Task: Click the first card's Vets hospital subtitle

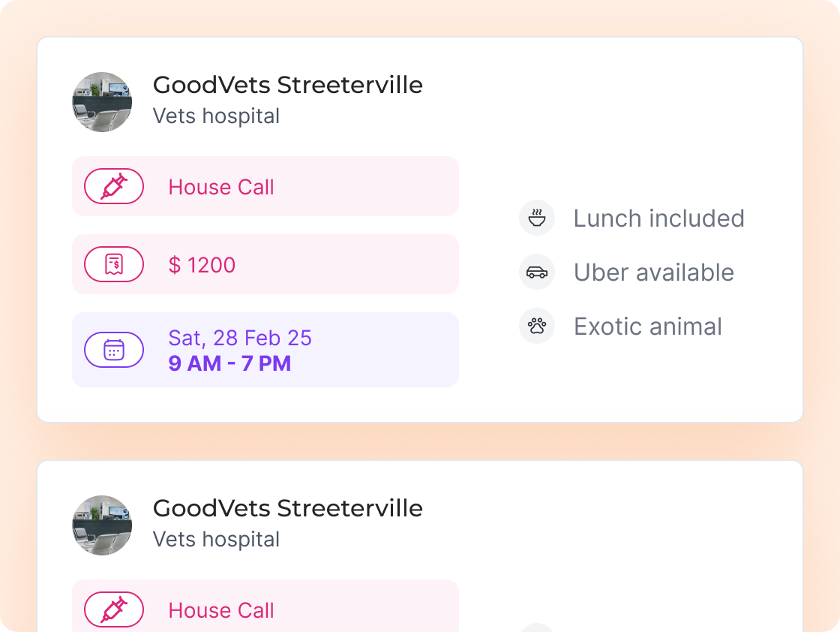Action: click(216, 116)
